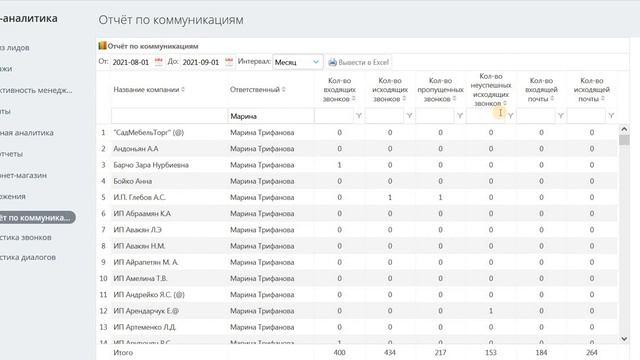This screenshot has height=360, width=640.
Task: Open sidebar item ending in стика звонков
Action: pyautogui.click(x=26, y=238)
